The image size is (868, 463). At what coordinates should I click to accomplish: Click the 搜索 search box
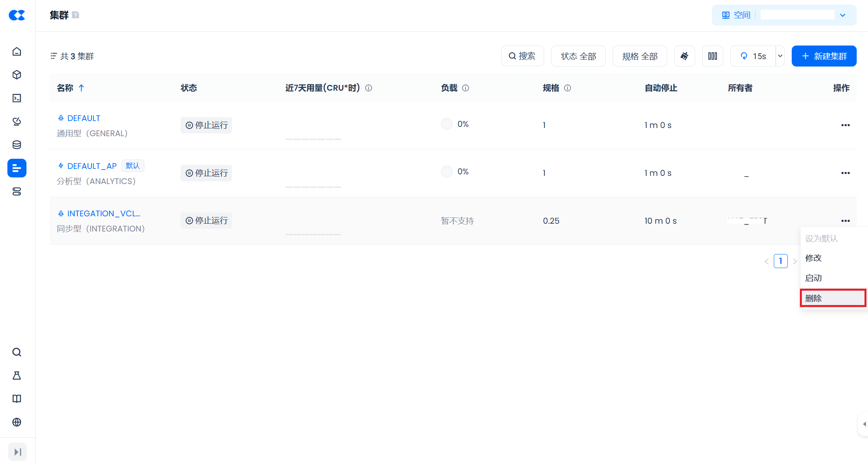(522, 56)
